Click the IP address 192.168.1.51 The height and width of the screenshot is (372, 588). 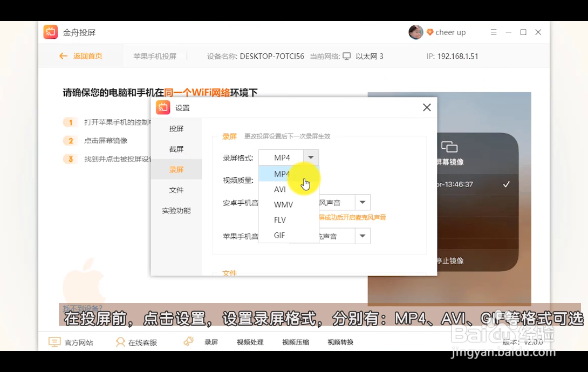[458, 56]
